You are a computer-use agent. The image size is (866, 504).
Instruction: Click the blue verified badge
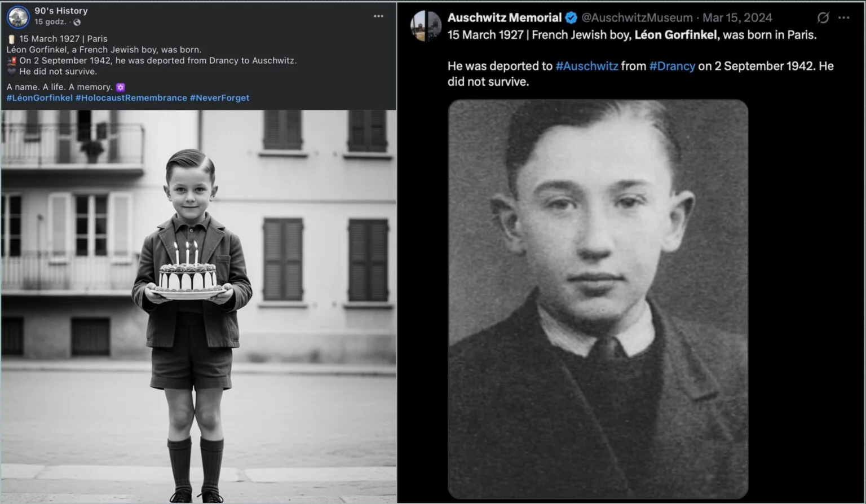click(571, 17)
